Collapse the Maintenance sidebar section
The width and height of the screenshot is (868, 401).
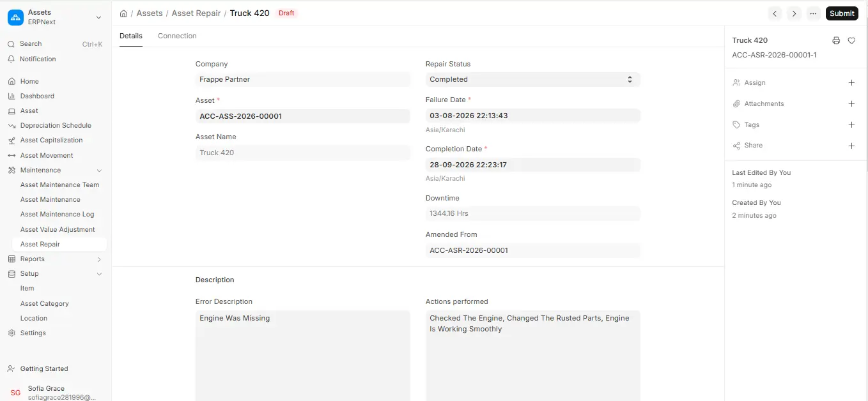coord(99,170)
